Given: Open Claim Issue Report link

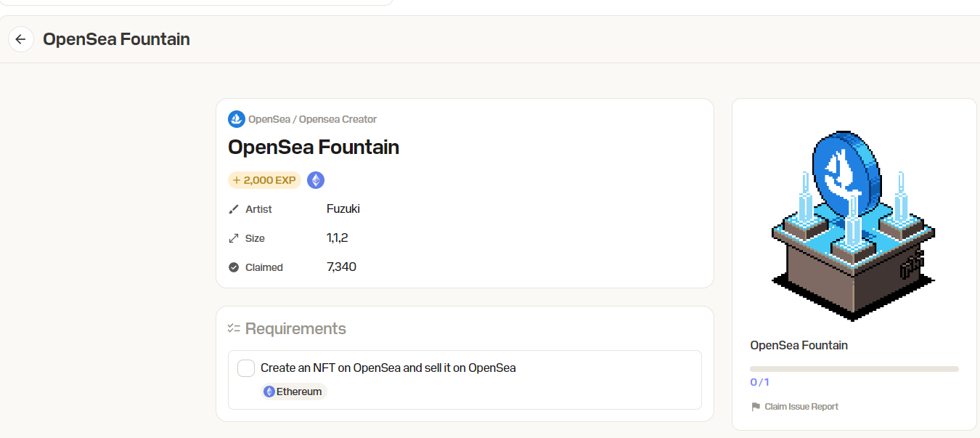Looking at the screenshot, I should click(x=801, y=407).
